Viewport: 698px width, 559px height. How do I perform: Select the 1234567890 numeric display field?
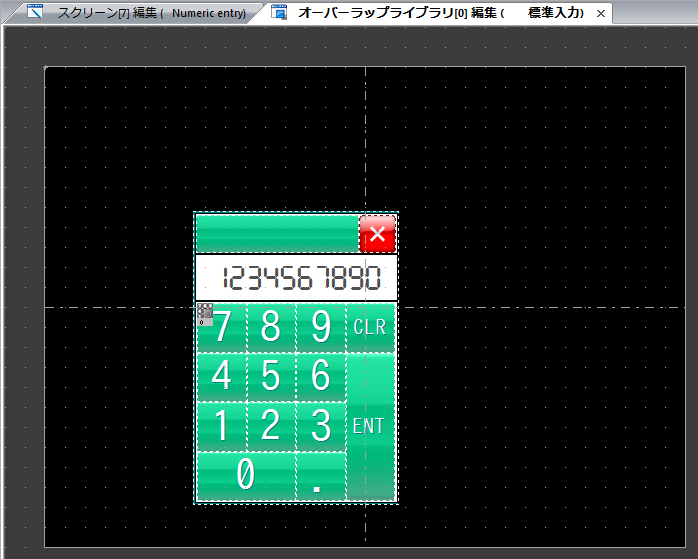coord(297,278)
